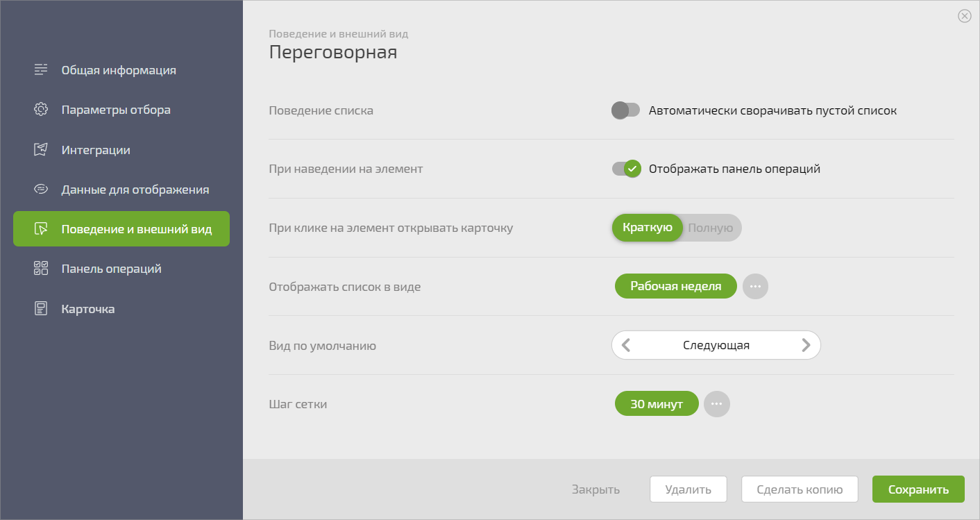Open more list view options beside Рабочая неделя
Image resolution: width=980 pixels, height=520 pixels.
click(x=756, y=286)
